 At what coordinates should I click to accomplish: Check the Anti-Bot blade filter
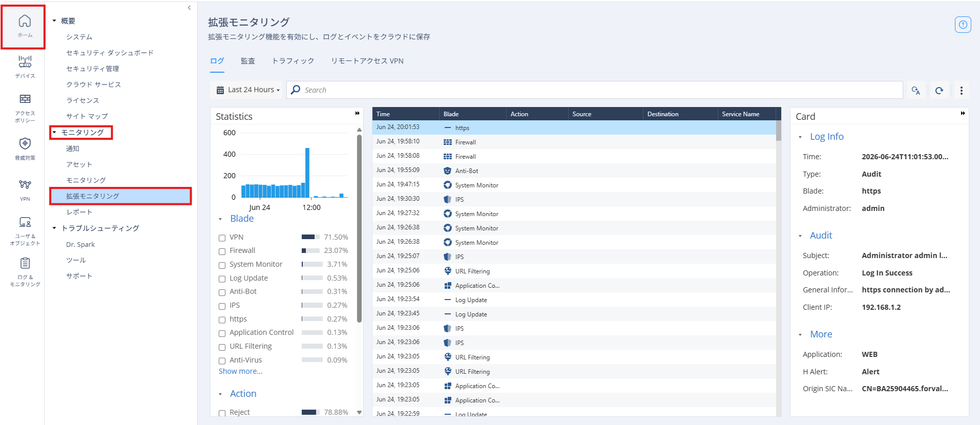[x=222, y=292]
